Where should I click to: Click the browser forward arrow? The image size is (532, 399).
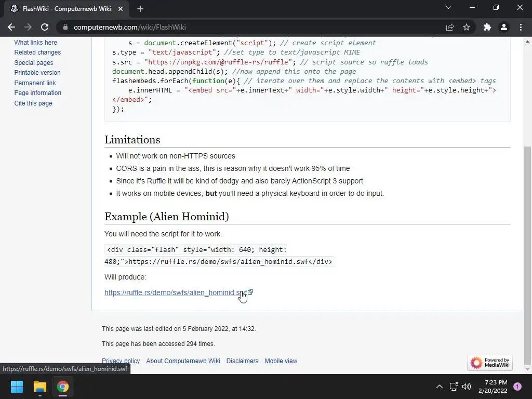click(28, 27)
